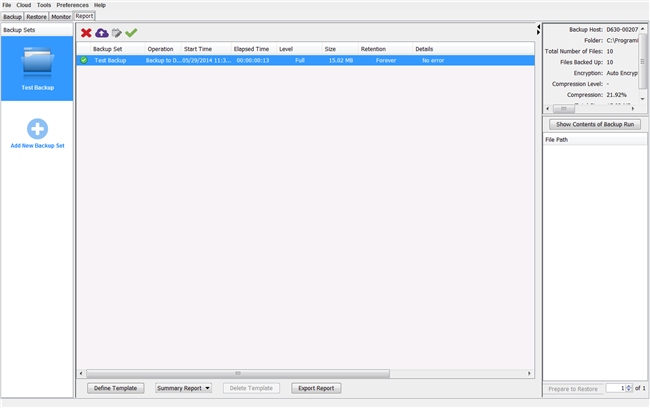Click the tag label icon in toolbar
The image size is (650, 408).
point(116,33)
